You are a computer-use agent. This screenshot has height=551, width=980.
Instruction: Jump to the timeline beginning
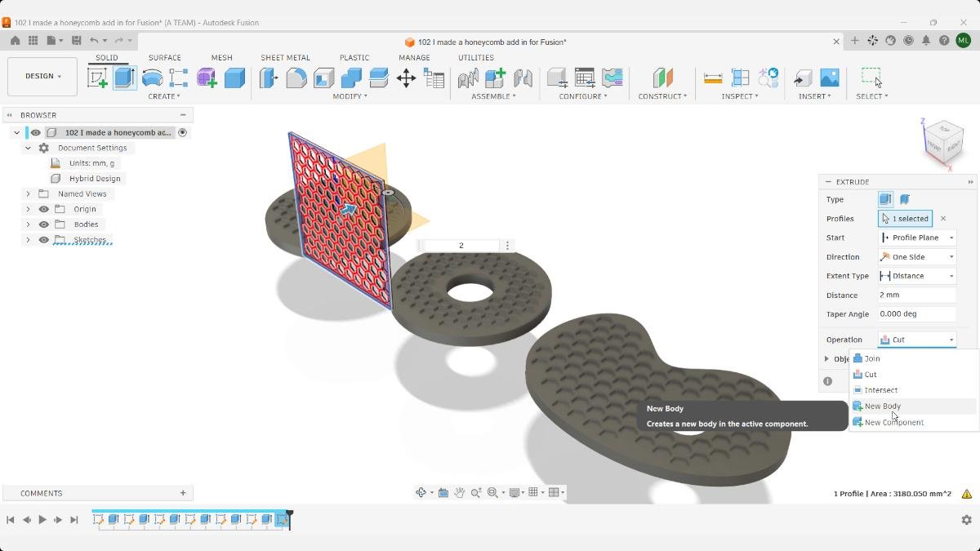(x=11, y=520)
